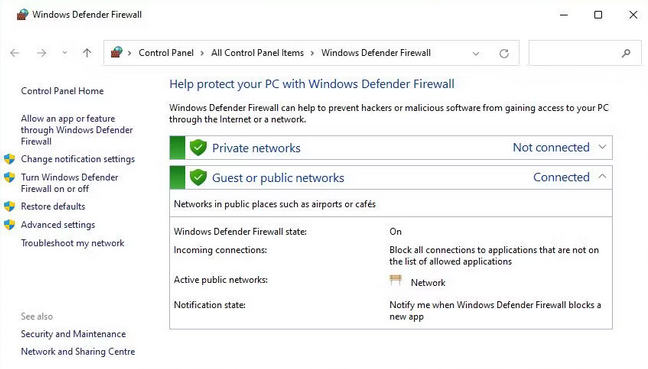Image resolution: width=648 pixels, height=369 pixels.
Task: Click the bench icon next to Network
Action: pos(395,280)
